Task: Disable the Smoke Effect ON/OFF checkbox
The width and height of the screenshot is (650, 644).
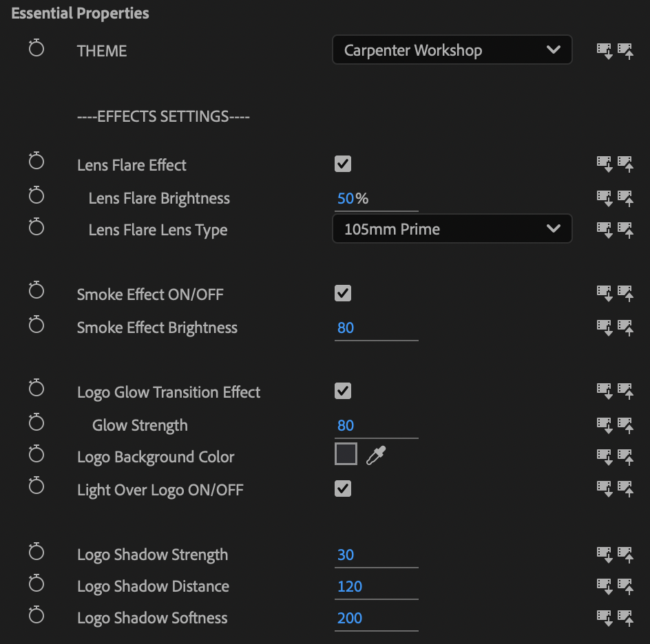Action: click(343, 293)
